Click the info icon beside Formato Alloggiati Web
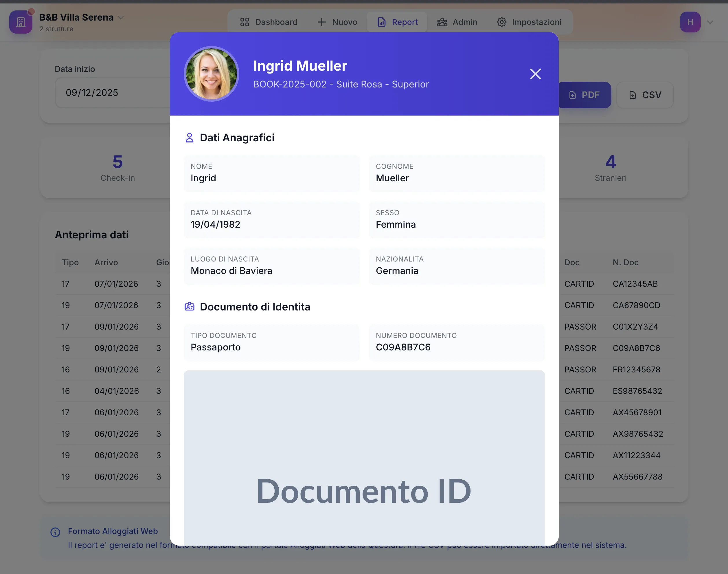This screenshot has height=574, width=728. 55,532
